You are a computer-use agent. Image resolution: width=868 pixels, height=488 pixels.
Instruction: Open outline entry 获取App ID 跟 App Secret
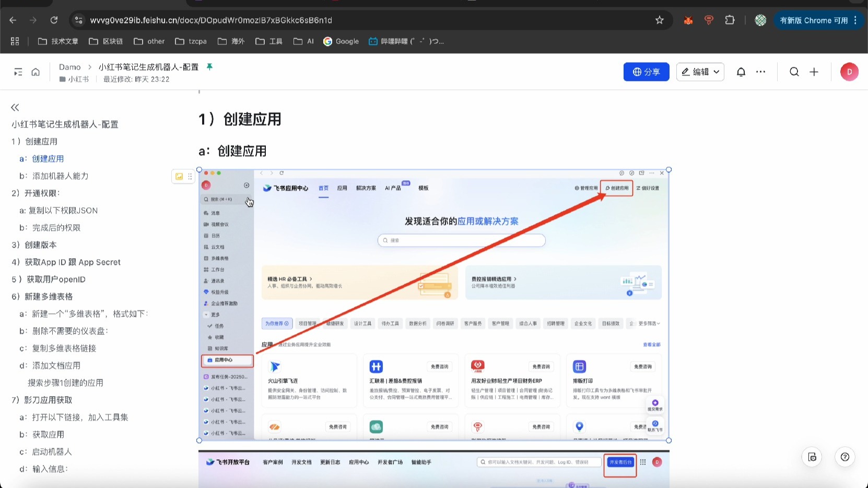pyautogui.click(x=66, y=262)
